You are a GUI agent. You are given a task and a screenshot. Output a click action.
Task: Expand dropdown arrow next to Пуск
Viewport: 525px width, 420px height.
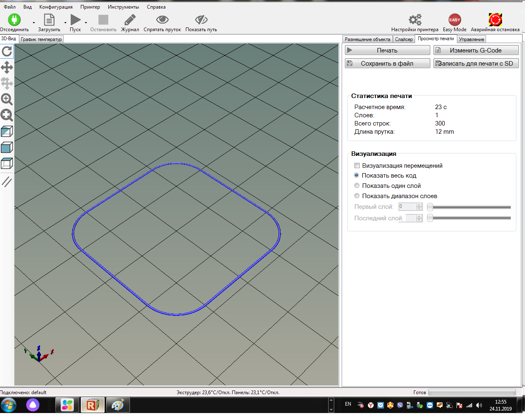pos(86,23)
